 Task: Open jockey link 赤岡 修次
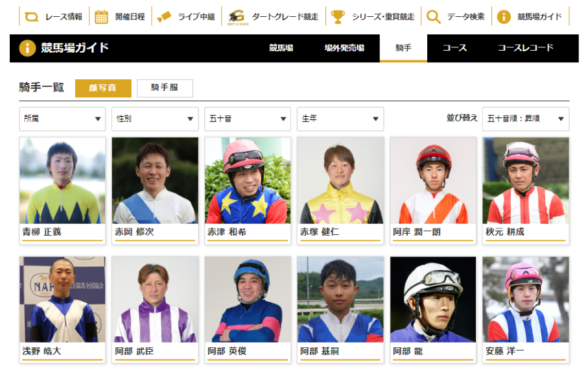pos(135,232)
